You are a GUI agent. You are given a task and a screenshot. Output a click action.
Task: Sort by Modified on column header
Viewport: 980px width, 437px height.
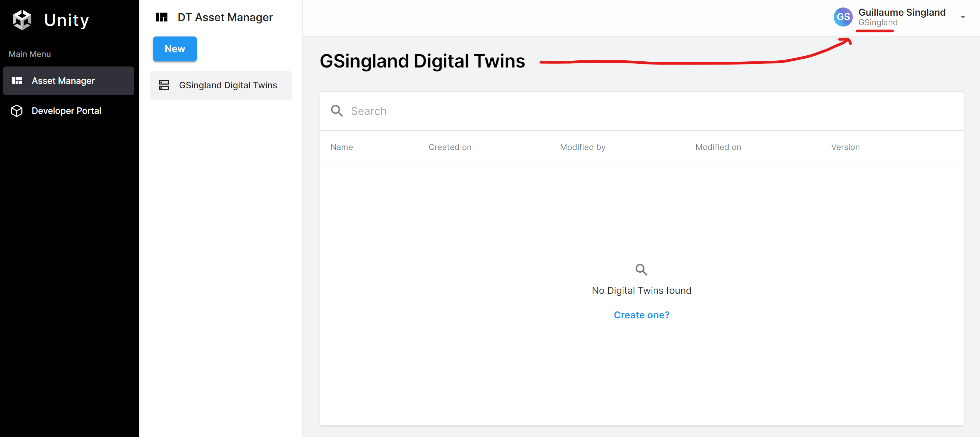pyautogui.click(x=718, y=147)
